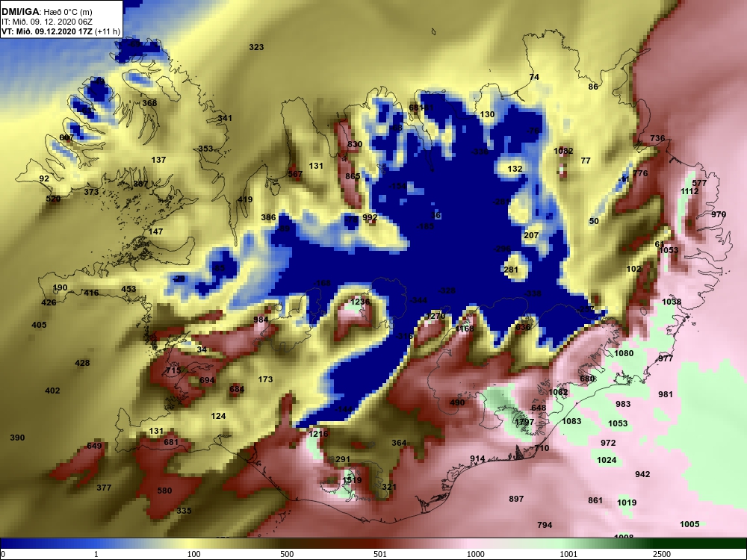This screenshot has width=747, height=560.
Task: Click the offshore value 1005
Action: (x=689, y=524)
